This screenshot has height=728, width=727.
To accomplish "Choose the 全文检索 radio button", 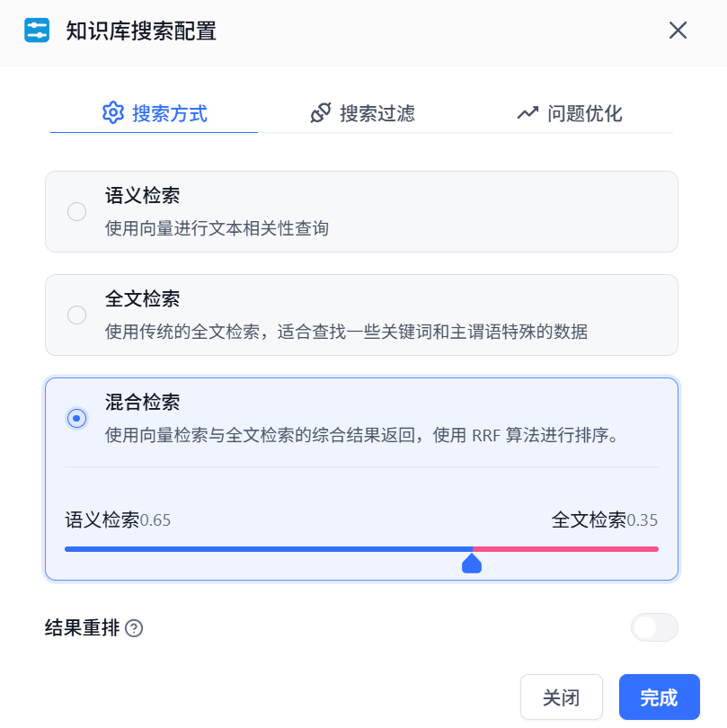I will point(77,315).
